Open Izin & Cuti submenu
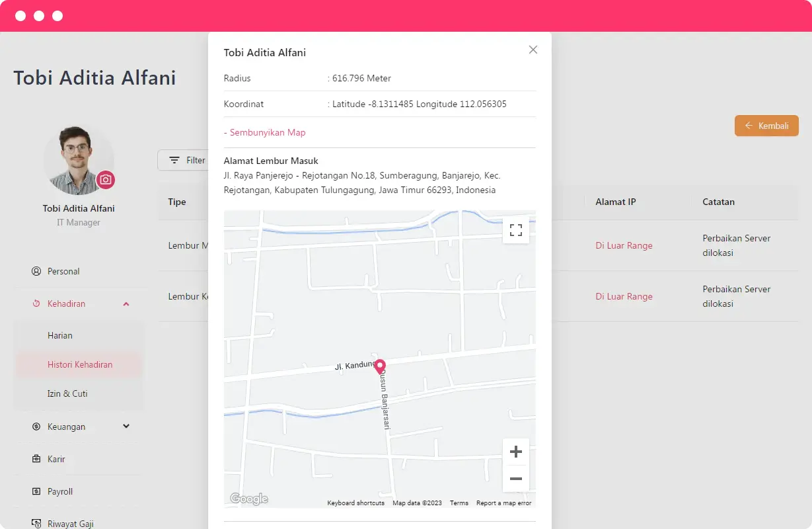The height and width of the screenshot is (529, 812). 67,393
